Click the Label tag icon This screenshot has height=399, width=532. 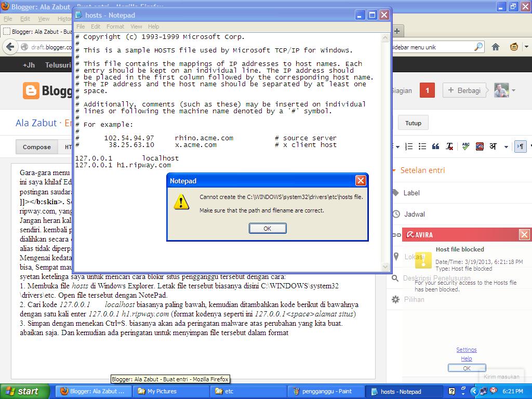(395, 193)
